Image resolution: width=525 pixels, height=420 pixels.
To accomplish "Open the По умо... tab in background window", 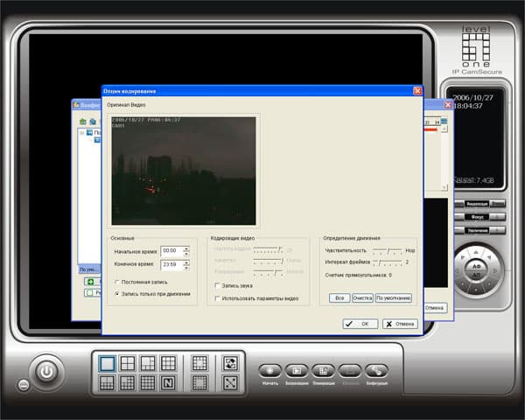I will (x=88, y=269).
